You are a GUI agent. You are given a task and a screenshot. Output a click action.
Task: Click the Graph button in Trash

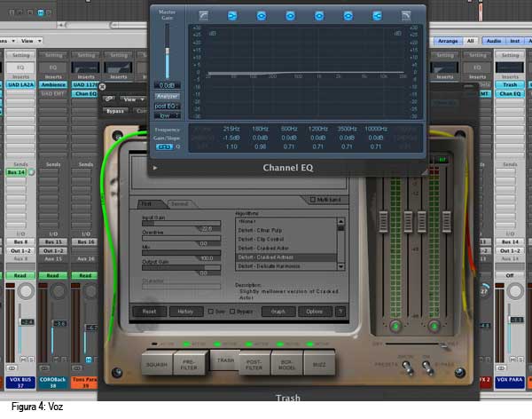pos(278,312)
